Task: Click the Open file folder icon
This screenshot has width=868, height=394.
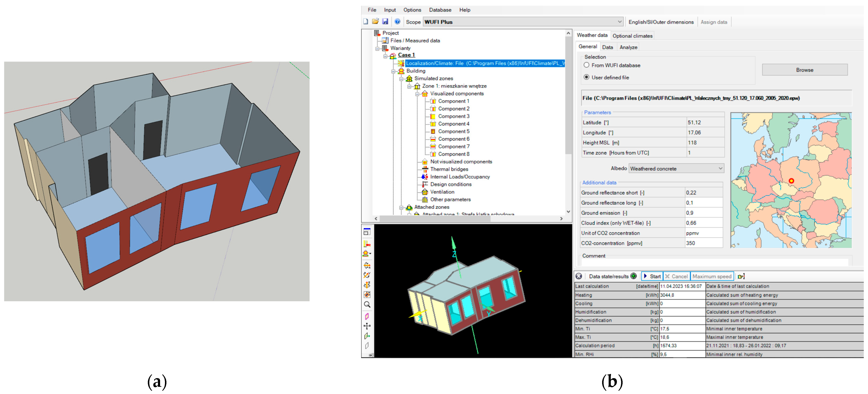Action: coord(375,22)
